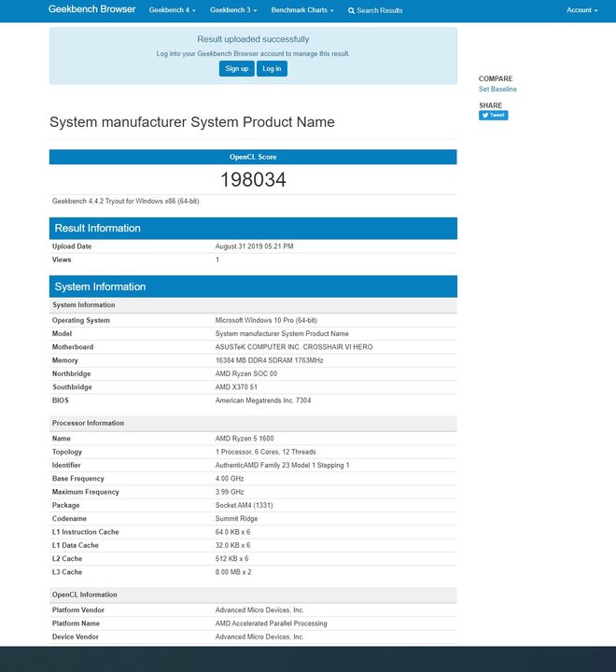Click the 512 KB x 6 L2 cache value
Viewport: 616px width, 672px height.
click(231, 558)
